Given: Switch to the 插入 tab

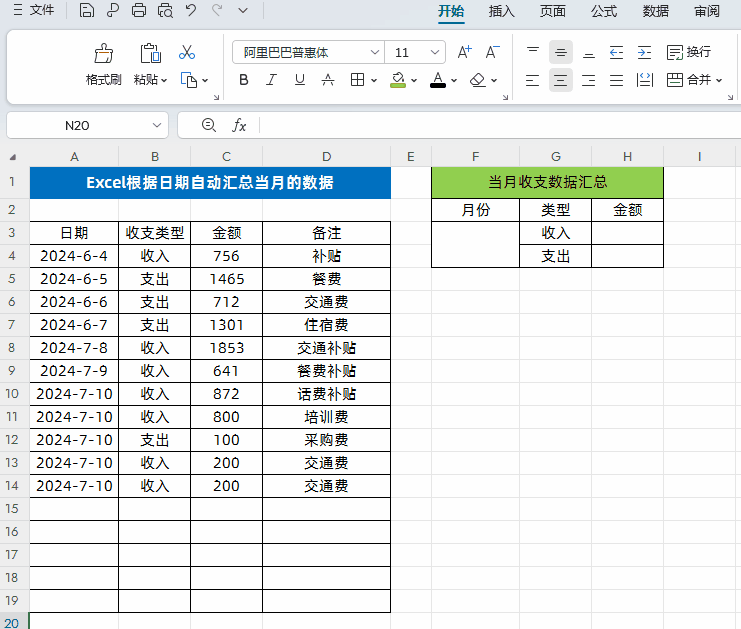Looking at the screenshot, I should (x=501, y=11).
